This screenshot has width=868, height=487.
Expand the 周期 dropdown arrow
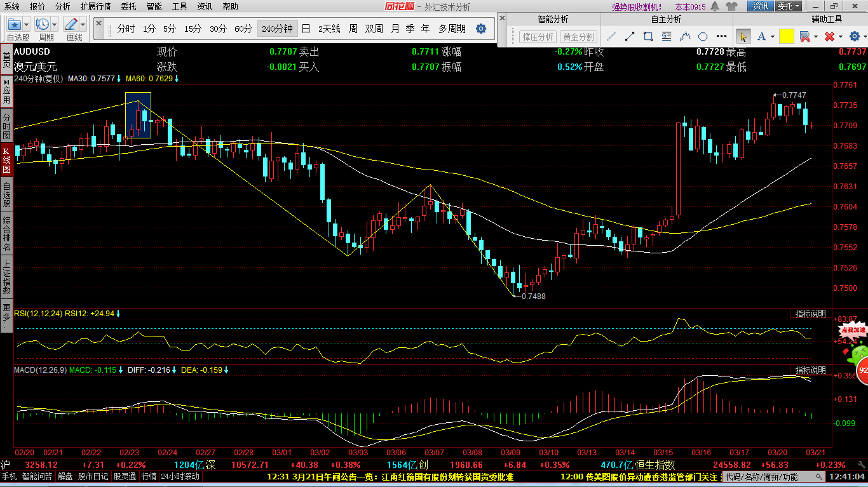pos(55,25)
